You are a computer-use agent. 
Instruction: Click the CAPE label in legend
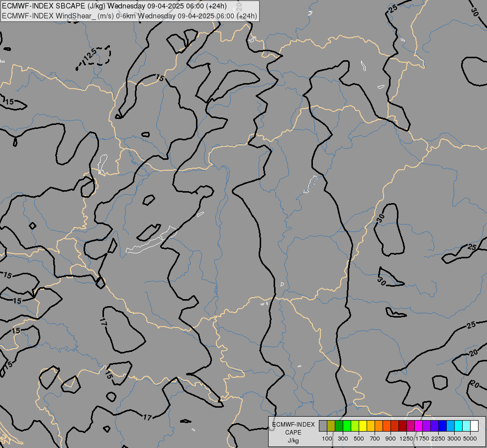[293, 433]
